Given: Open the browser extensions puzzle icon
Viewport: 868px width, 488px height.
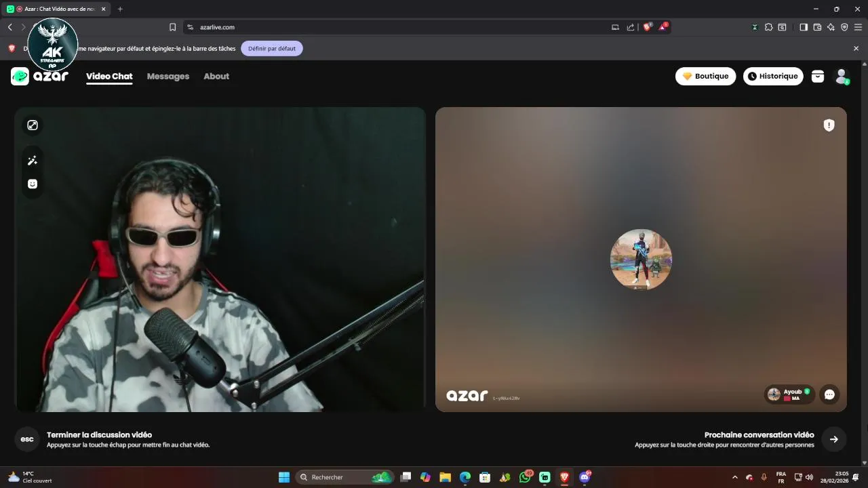Looking at the screenshot, I should pos(768,27).
